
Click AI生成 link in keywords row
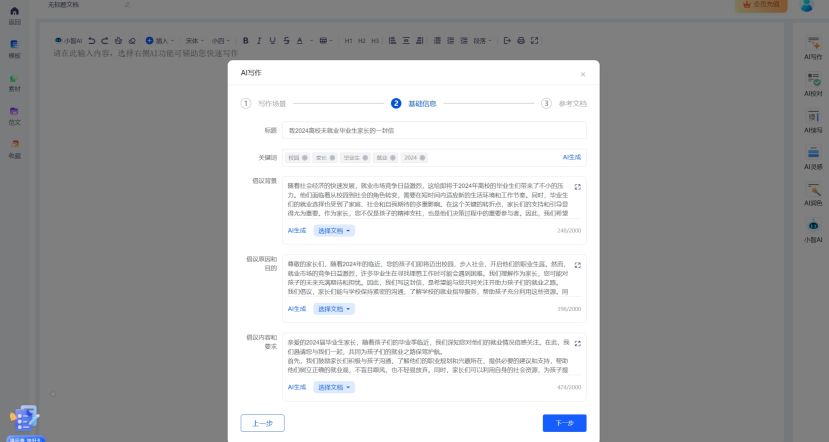(572, 158)
